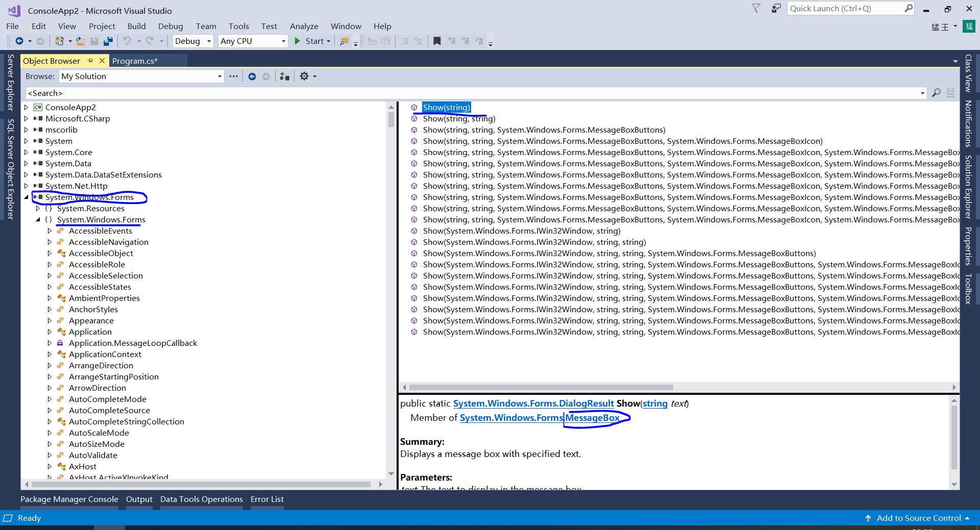Open the Debug configuration dropdown

[209, 41]
